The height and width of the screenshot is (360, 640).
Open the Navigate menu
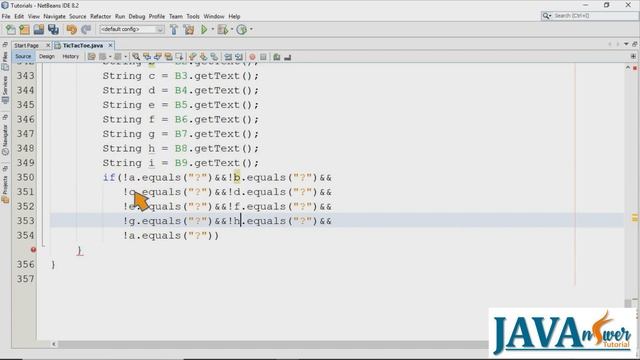[54, 16]
